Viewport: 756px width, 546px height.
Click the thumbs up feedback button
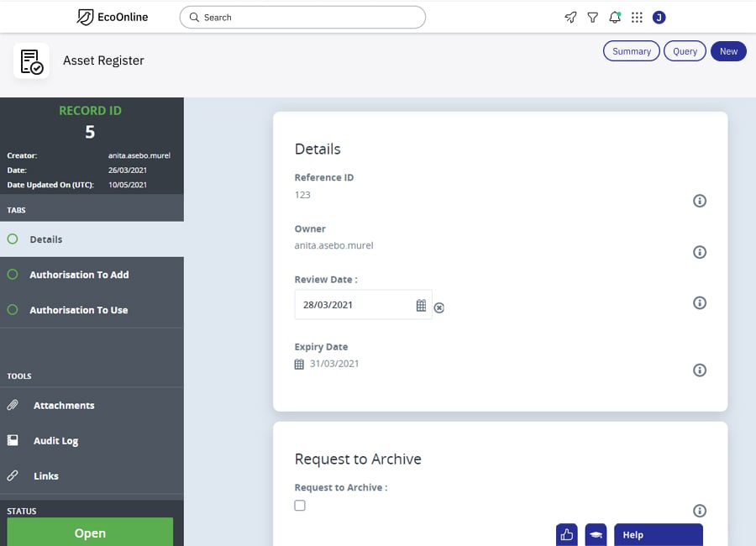coord(566,534)
